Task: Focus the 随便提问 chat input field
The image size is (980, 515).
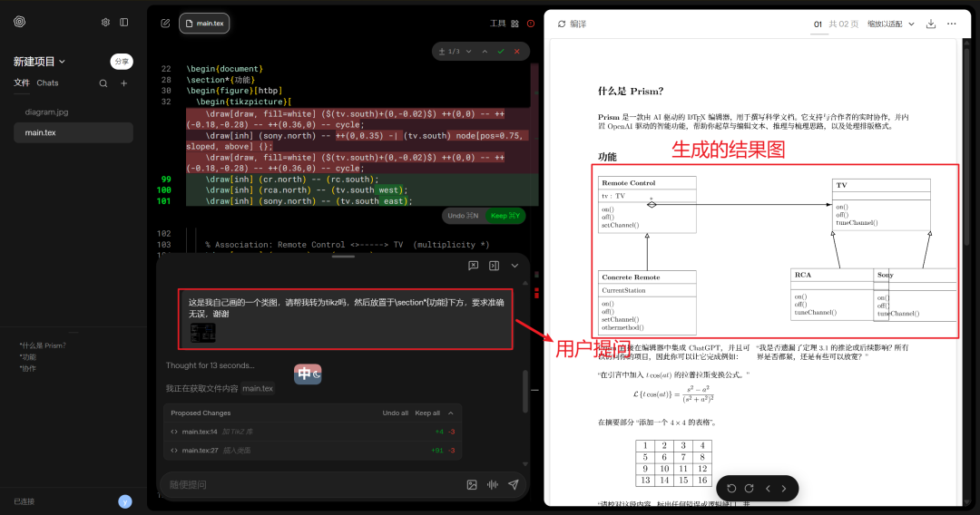Action: [312, 484]
